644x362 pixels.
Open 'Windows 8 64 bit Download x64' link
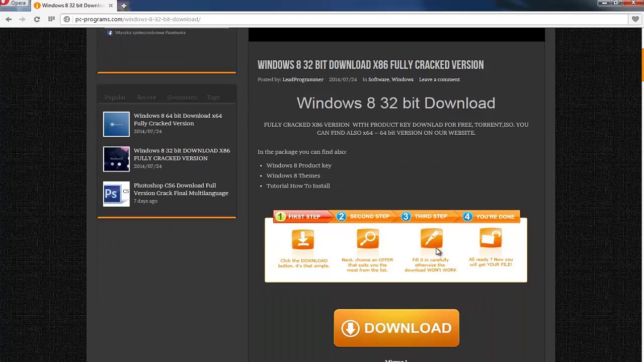click(178, 119)
